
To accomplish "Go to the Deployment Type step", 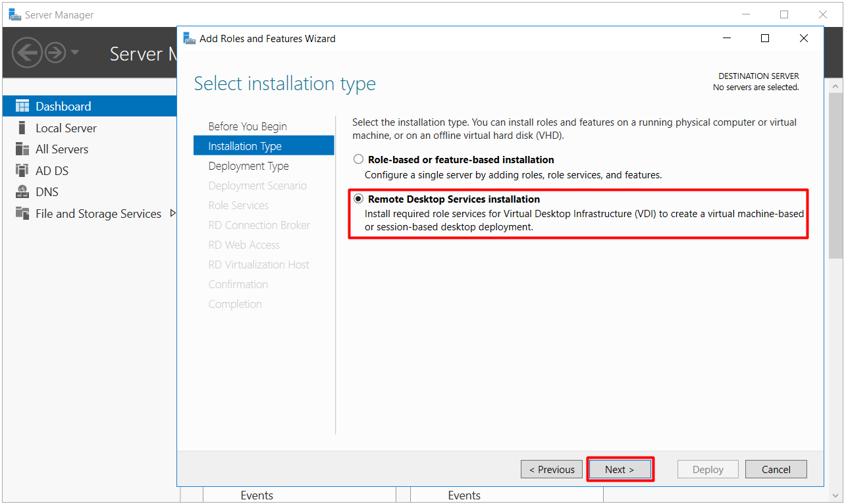I will pyautogui.click(x=248, y=166).
